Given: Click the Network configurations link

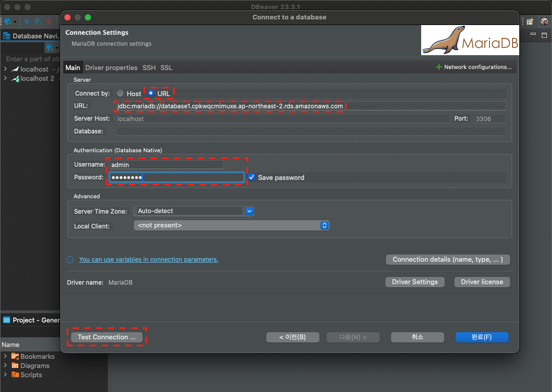Looking at the screenshot, I should (478, 67).
